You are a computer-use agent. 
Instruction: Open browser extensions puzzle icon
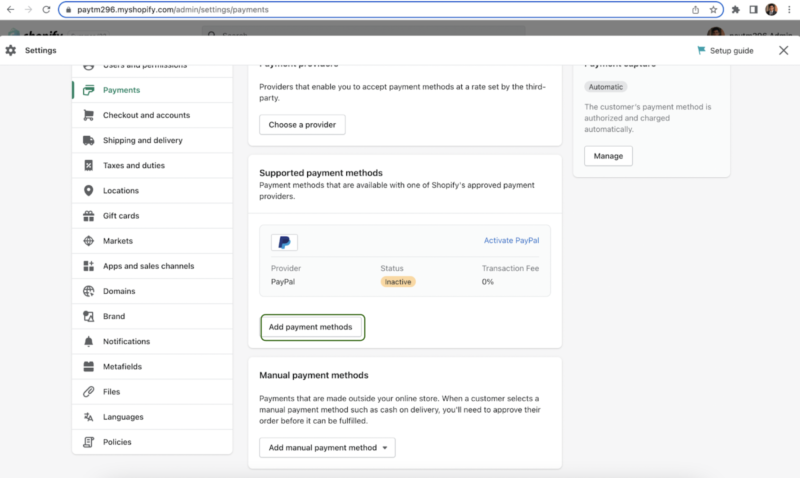pyautogui.click(x=736, y=10)
